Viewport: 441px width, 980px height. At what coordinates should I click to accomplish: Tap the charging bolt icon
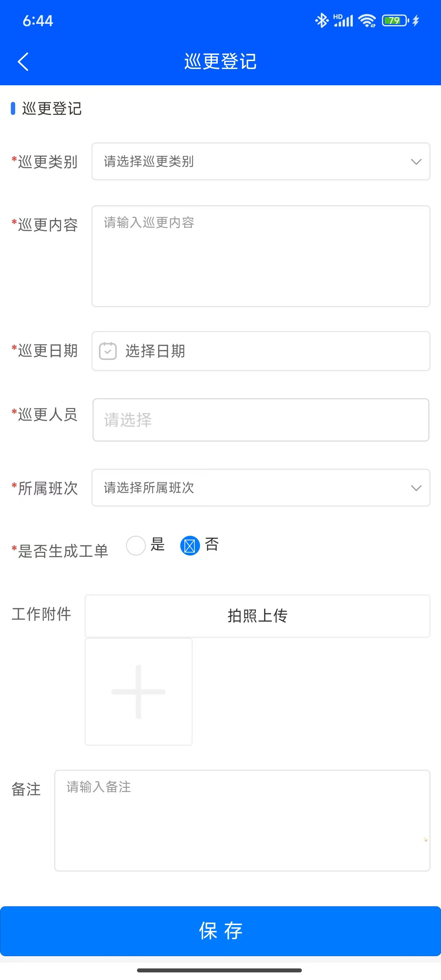pos(416,21)
